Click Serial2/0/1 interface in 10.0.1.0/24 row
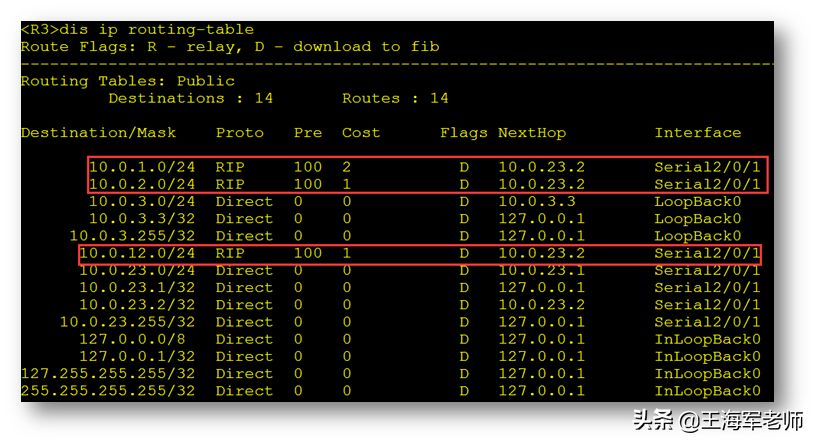The image size is (816, 444). 707,167
